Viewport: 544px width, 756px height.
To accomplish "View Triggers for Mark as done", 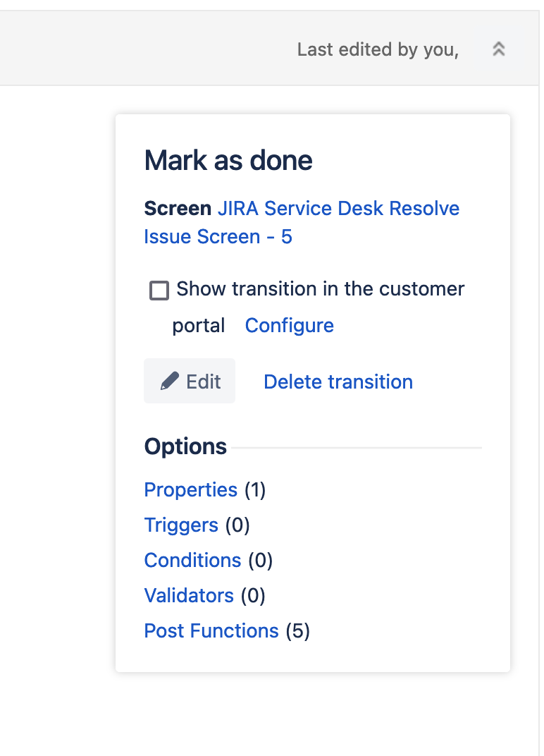I will (x=181, y=525).
